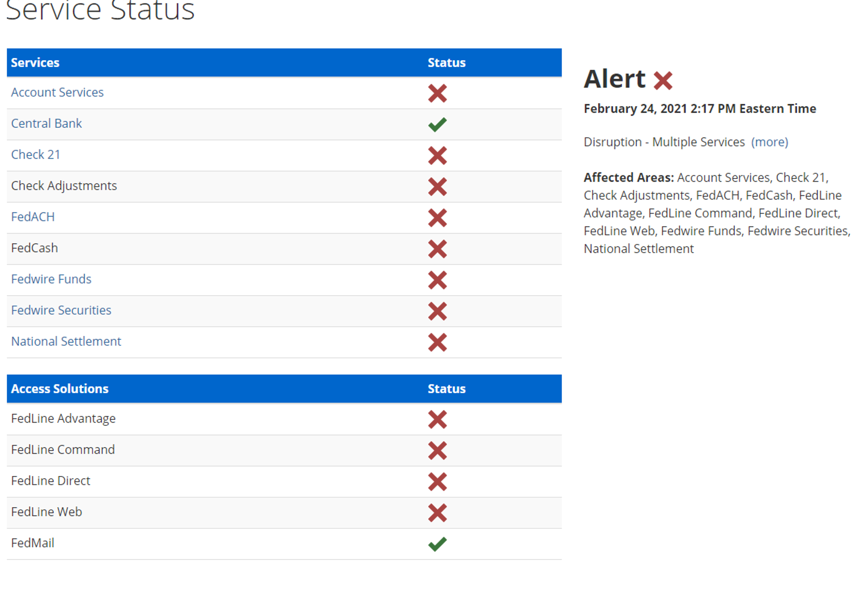Click the February 24, 2021 timestamp
This screenshot has width=868, height=593.
700,109
